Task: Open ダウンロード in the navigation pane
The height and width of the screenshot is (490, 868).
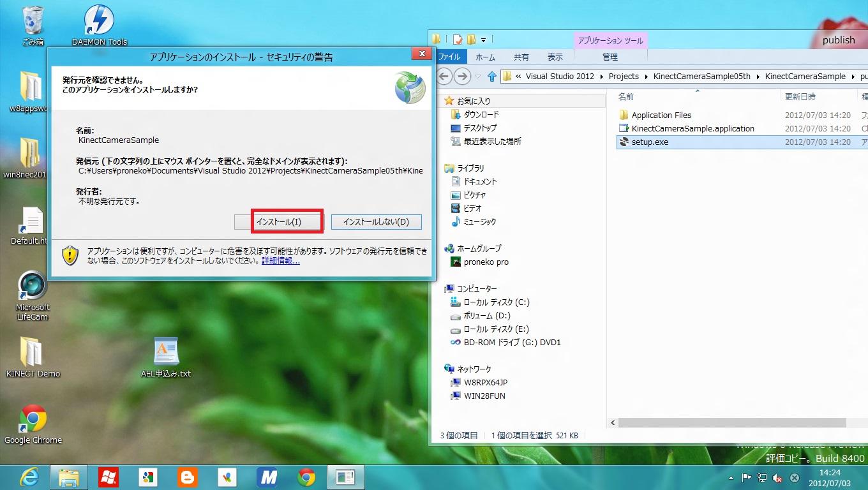Action: 481,114
